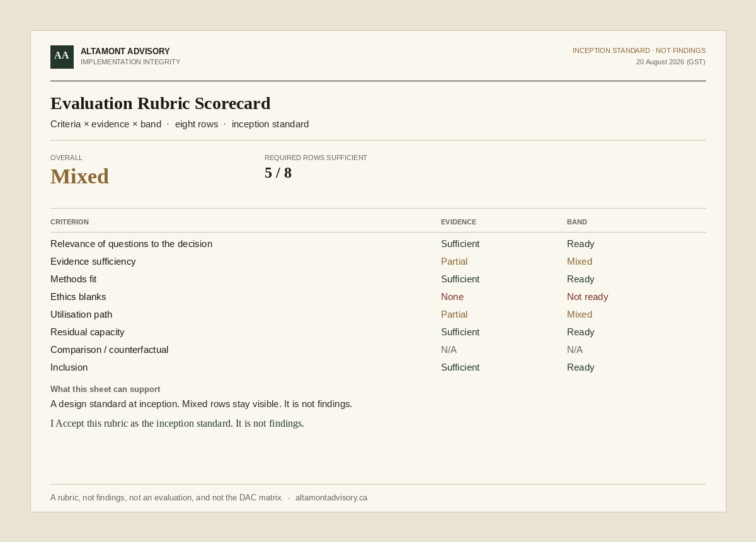Click the 5 / 8 score value
This screenshot has width=756, height=542.
[x=278, y=173]
